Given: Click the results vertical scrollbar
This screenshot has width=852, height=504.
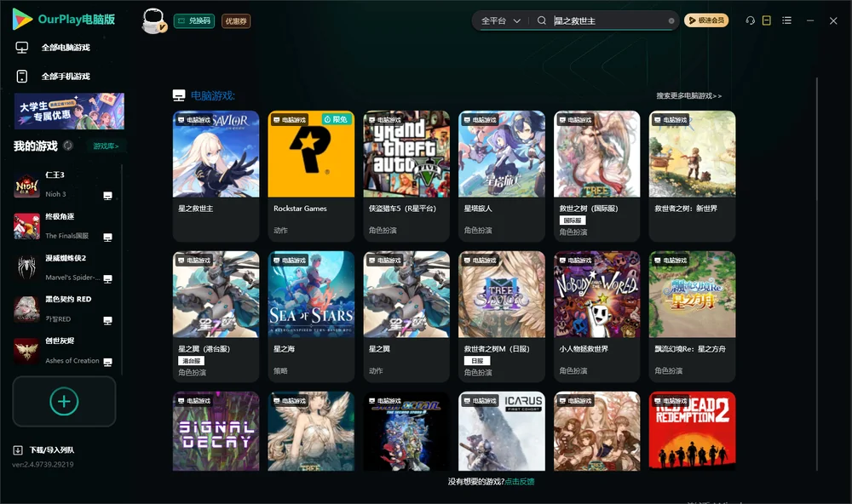Looking at the screenshot, I should [x=817, y=274].
